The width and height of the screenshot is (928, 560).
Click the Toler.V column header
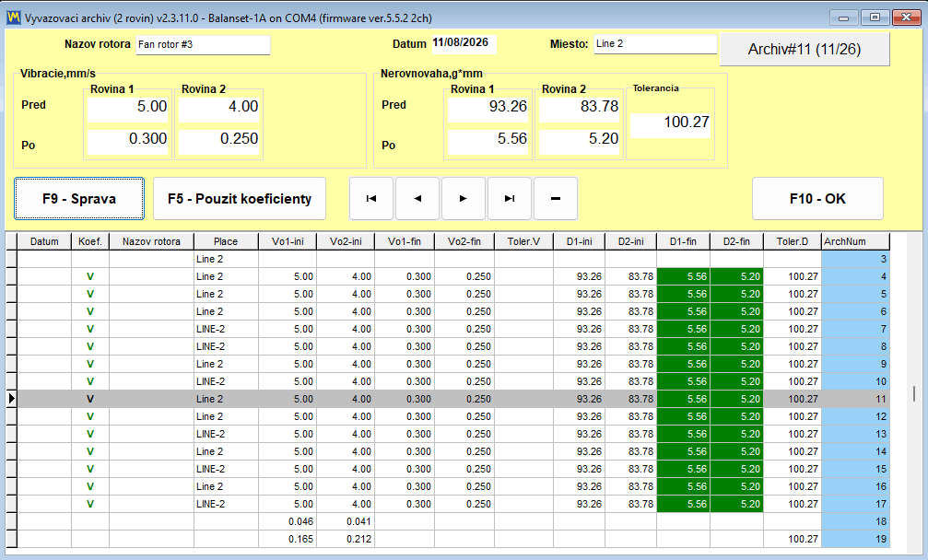[x=523, y=241]
